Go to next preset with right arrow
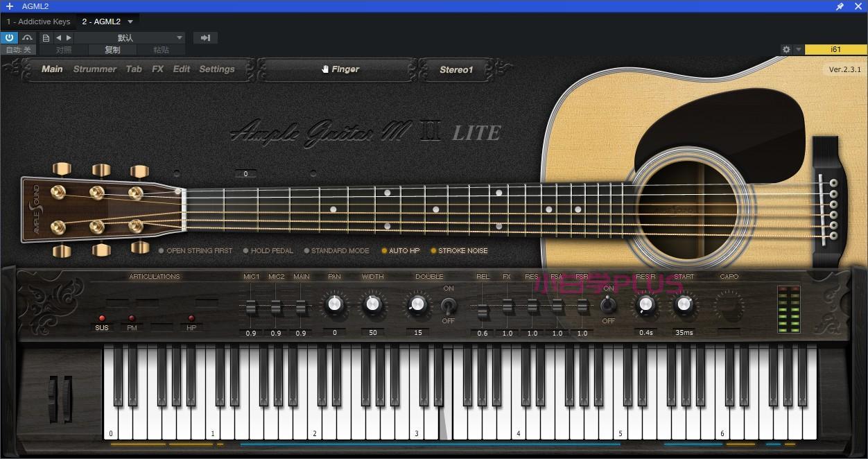 pos(68,38)
